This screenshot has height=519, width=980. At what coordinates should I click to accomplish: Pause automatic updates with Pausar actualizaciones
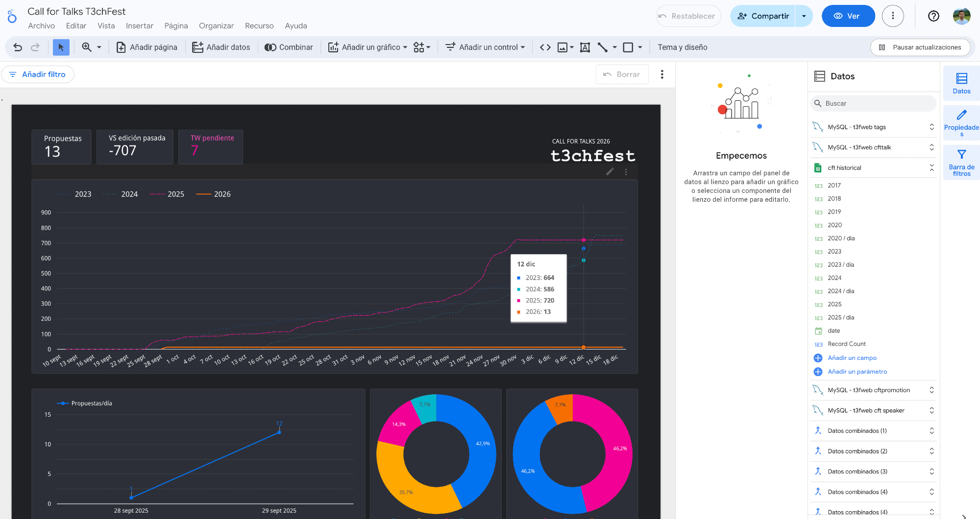click(x=920, y=47)
